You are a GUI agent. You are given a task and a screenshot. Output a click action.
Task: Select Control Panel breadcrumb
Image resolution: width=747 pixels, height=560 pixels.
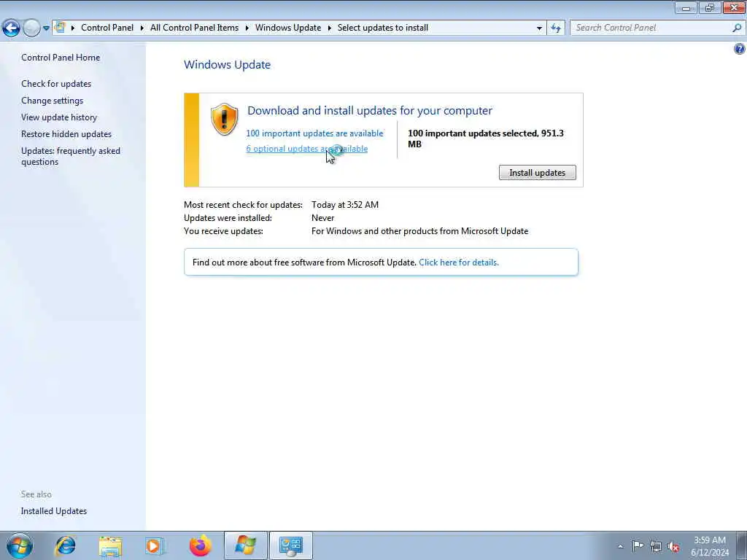107,28
